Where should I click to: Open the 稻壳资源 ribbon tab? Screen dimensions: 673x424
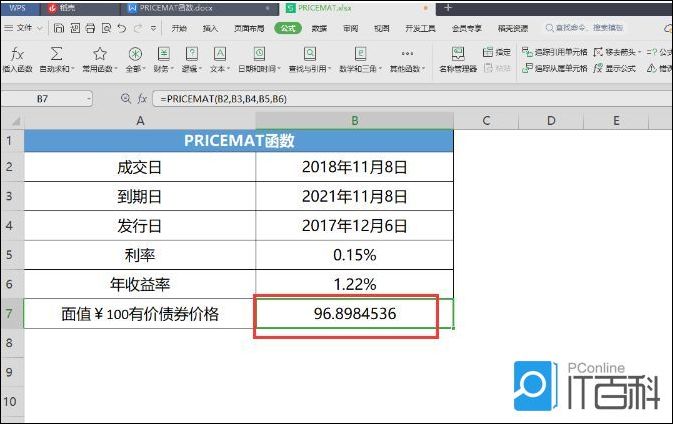pos(513,28)
